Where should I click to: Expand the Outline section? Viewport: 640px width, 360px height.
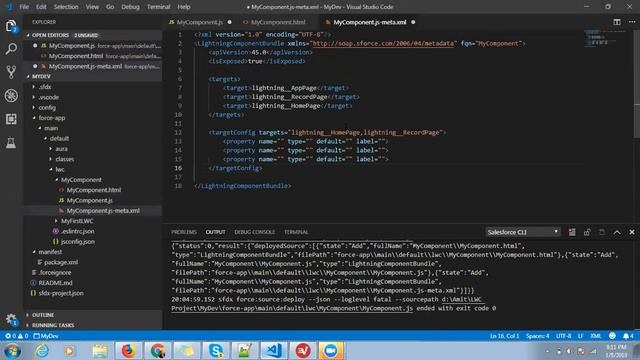[93, 315]
